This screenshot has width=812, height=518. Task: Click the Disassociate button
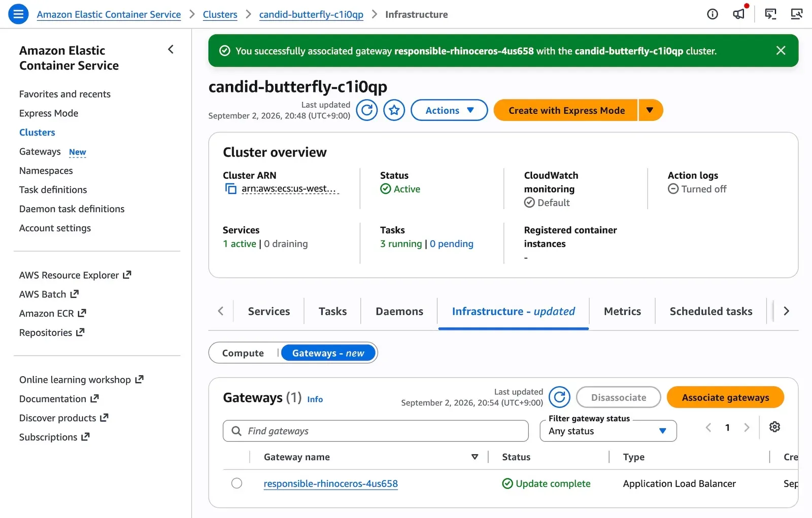pos(619,397)
